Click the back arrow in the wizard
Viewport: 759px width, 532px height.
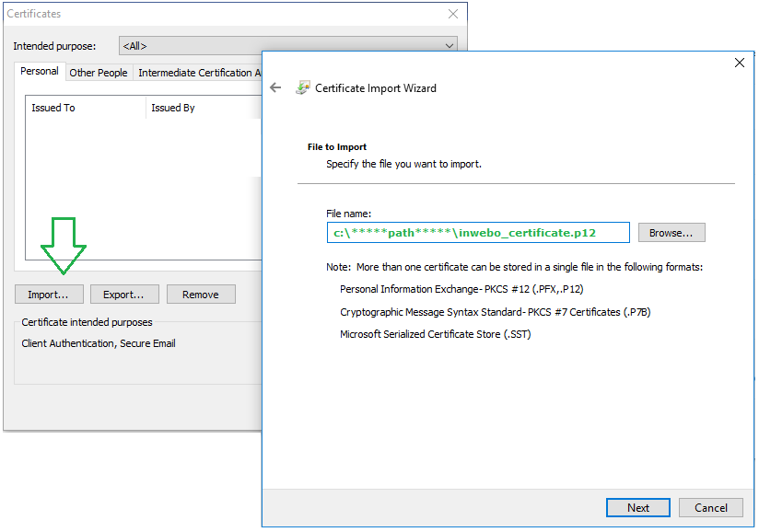pyautogui.click(x=275, y=88)
